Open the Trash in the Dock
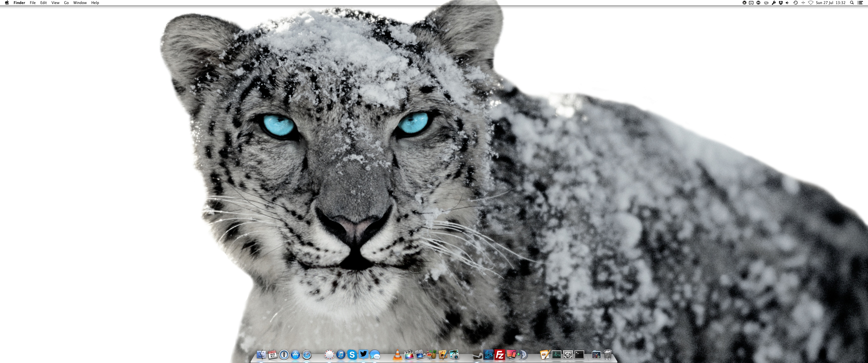The width and height of the screenshot is (868, 363). pos(608,355)
